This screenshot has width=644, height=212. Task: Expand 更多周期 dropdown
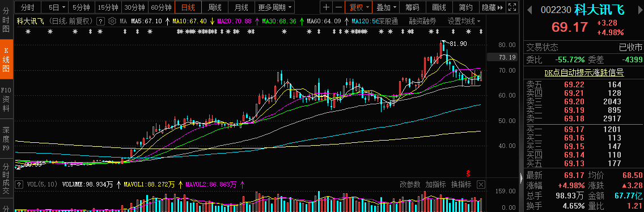(x=275, y=7)
